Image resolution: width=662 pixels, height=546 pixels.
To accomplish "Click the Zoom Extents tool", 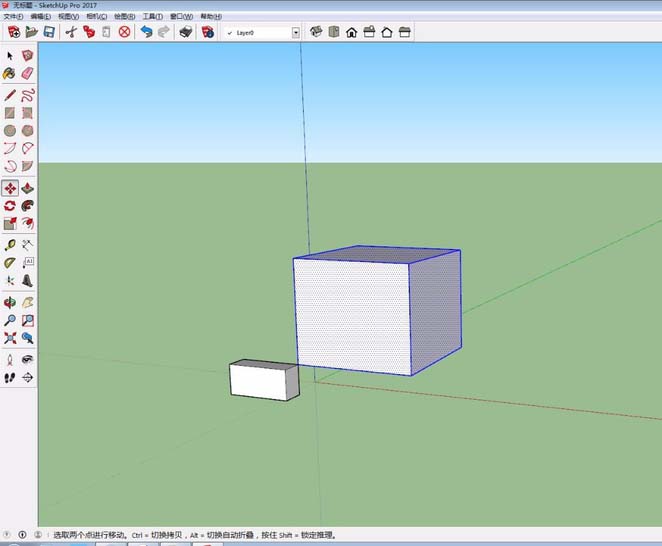I will [x=10, y=338].
